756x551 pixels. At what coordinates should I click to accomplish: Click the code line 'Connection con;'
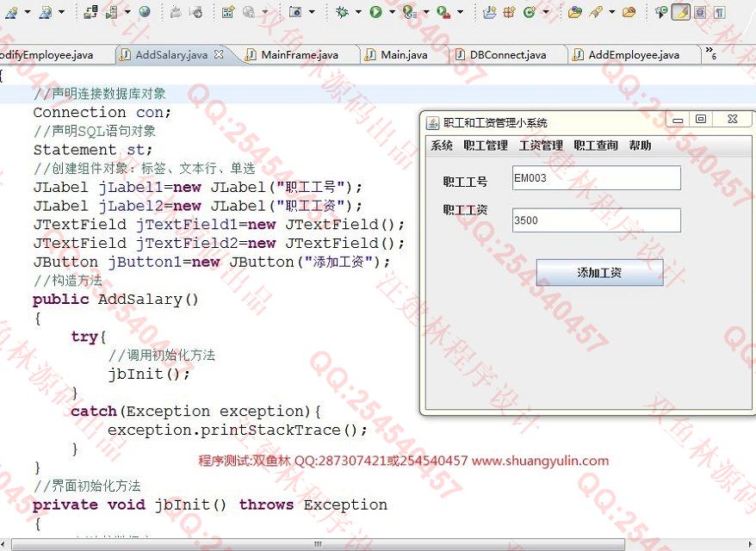pyautogui.click(x=102, y=113)
